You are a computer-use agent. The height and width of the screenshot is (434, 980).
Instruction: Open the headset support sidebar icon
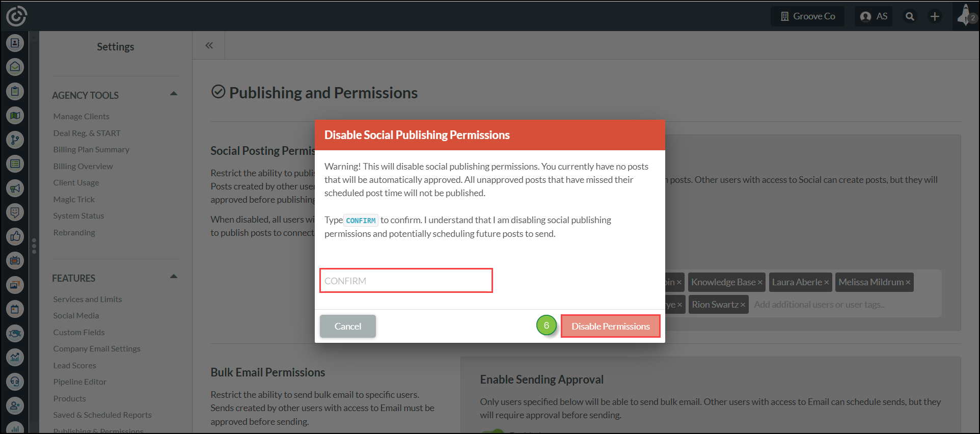15,382
